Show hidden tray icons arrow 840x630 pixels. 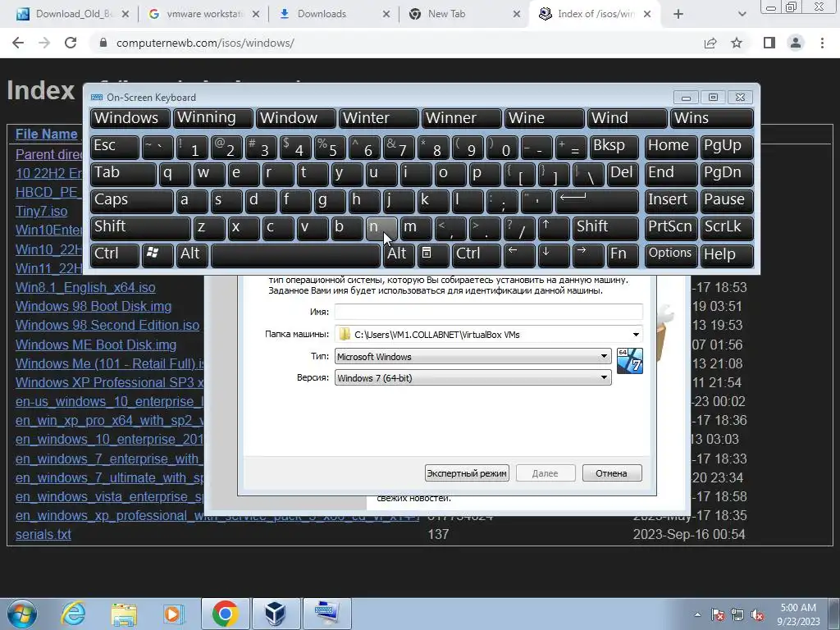[697, 614]
